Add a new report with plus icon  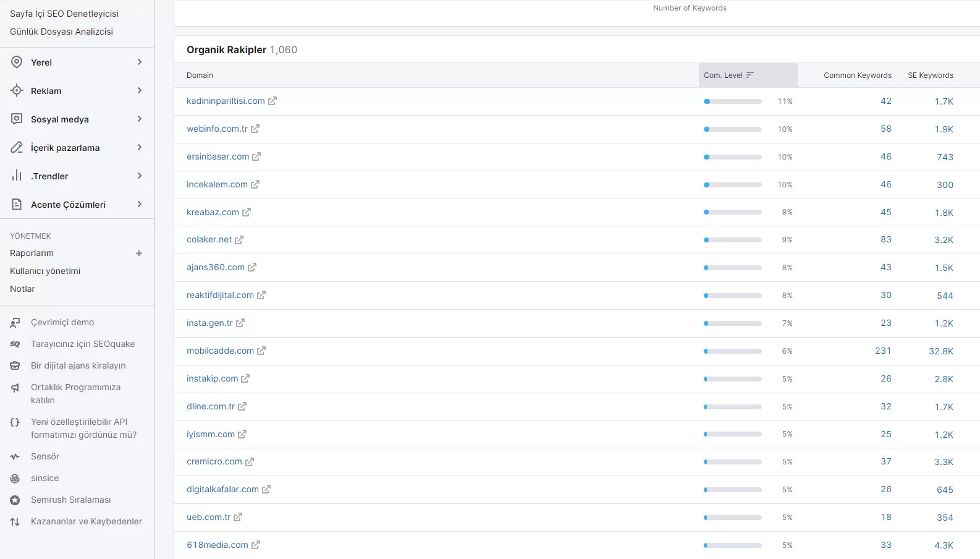pos(139,253)
